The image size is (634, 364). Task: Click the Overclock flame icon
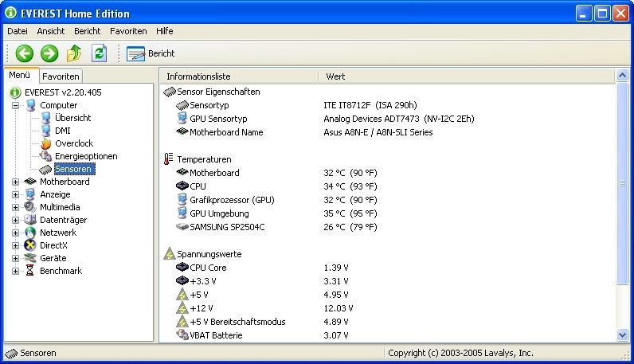tap(45, 143)
